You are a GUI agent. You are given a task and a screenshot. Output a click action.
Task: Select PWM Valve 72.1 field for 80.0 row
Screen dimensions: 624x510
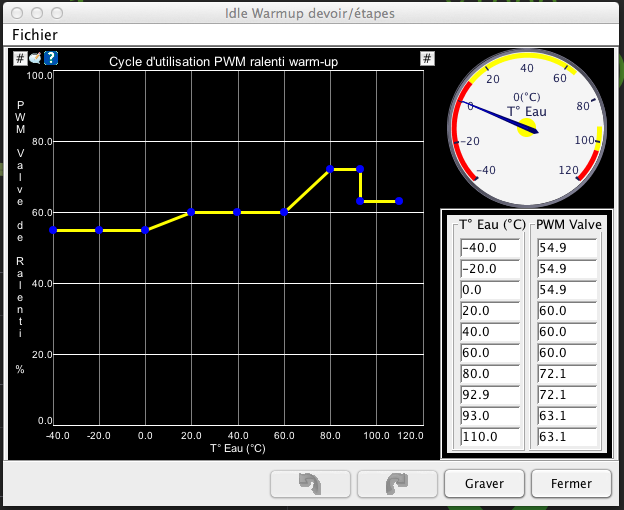[567, 374]
